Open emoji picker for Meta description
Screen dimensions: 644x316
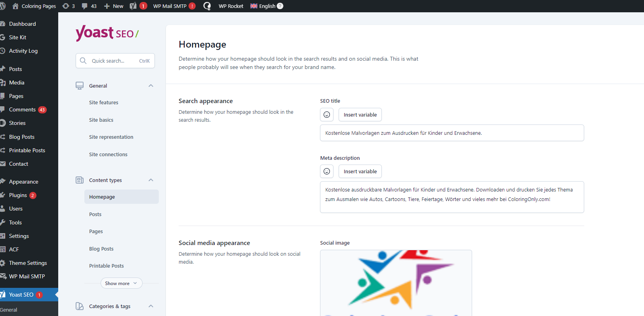pos(327,171)
